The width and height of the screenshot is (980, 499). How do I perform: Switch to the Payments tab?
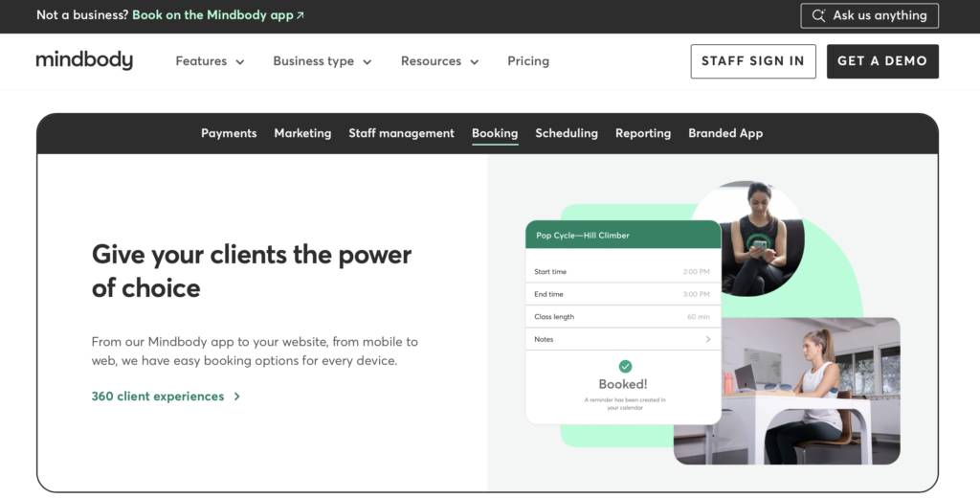(229, 133)
